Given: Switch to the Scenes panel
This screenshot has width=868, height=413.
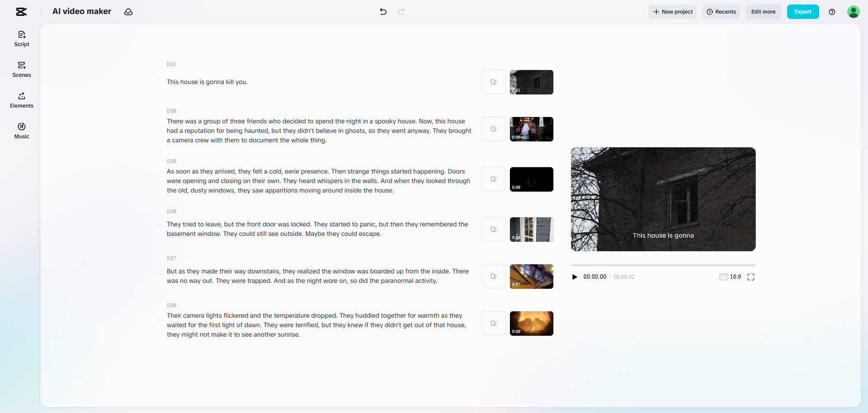Looking at the screenshot, I should [21, 69].
